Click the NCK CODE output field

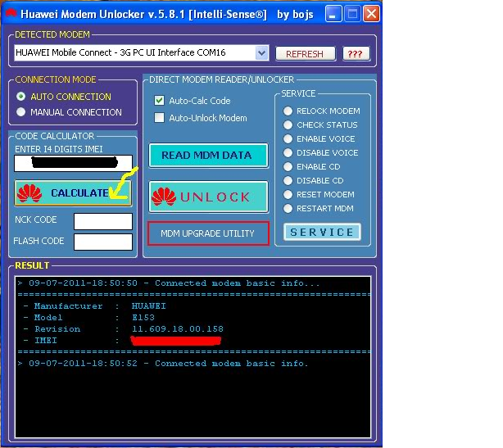tap(103, 221)
